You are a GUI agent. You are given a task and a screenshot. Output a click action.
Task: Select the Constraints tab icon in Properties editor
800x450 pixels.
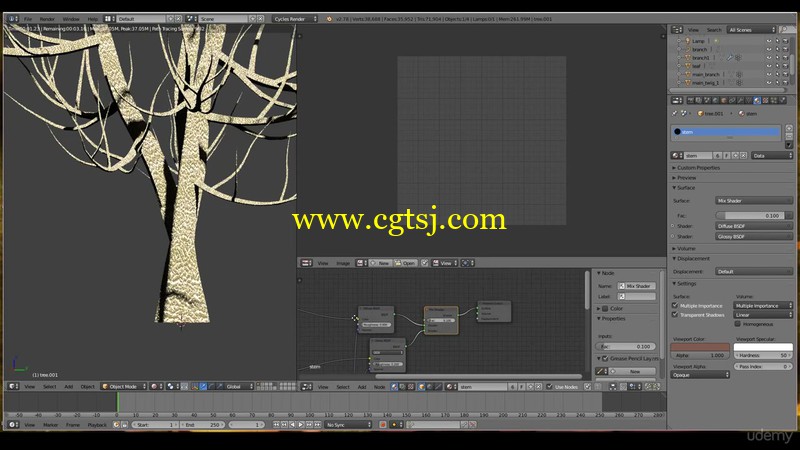pos(732,101)
